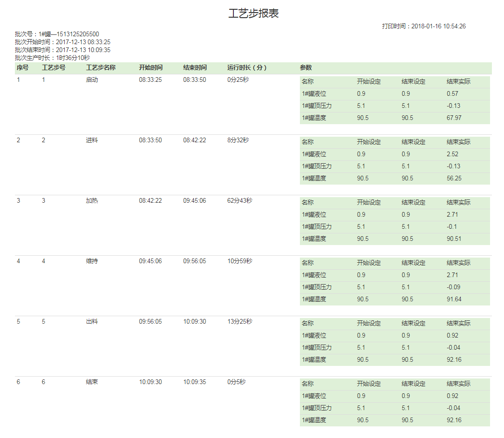The width and height of the screenshot is (504, 438).
Task: Click the 结束时间 column header
Action: point(195,68)
